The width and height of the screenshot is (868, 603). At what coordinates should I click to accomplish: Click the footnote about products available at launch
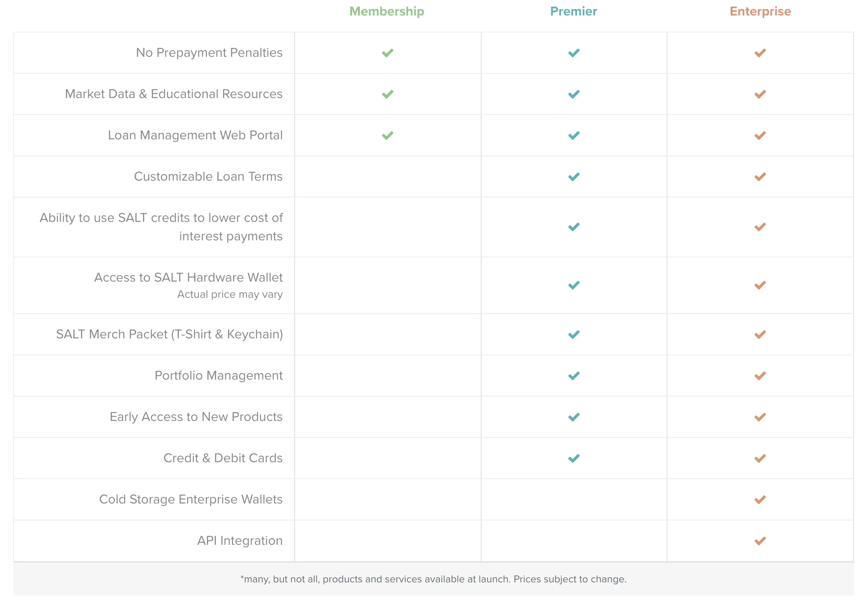(433, 579)
